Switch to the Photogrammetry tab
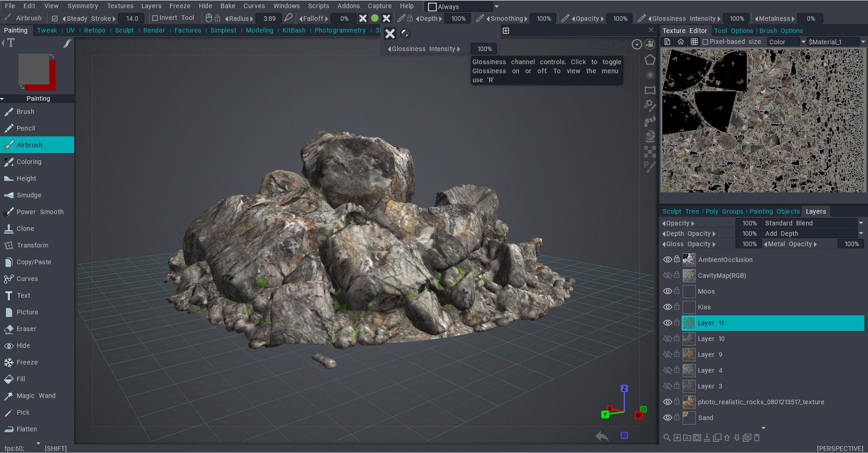The height and width of the screenshot is (453, 868). tap(340, 30)
